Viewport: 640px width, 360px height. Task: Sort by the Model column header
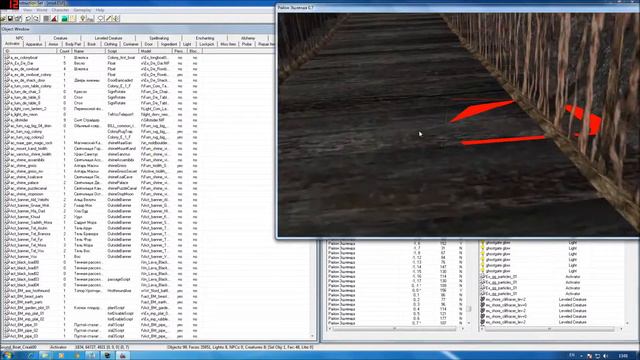[156, 51]
